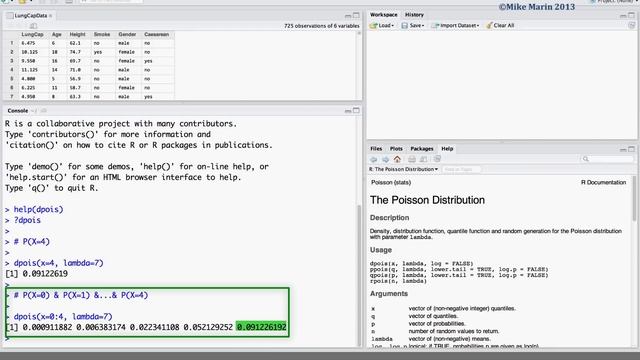Close the LungCapData tab
This screenshot has width=640, height=360.
[x=51, y=16]
